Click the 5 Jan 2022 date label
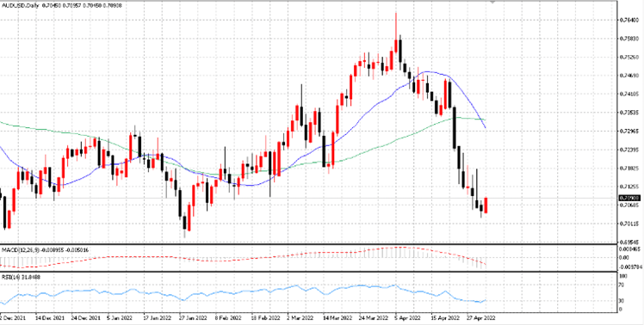The height and width of the screenshot is (325, 644). tap(121, 318)
